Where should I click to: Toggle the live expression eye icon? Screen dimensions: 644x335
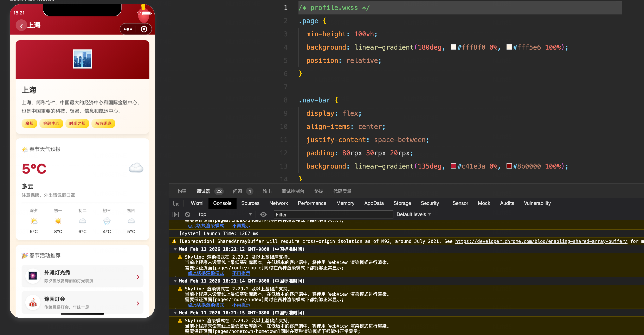pyautogui.click(x=263, y=214)
